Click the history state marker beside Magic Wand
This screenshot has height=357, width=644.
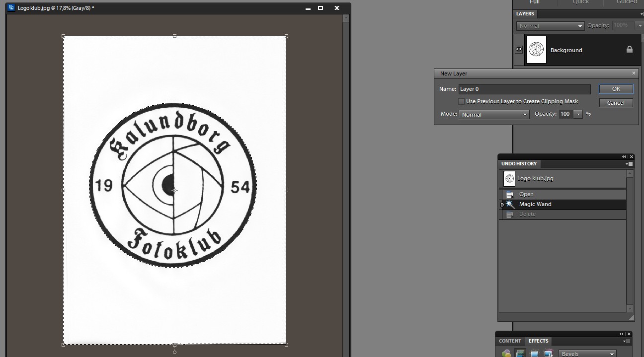502,204
